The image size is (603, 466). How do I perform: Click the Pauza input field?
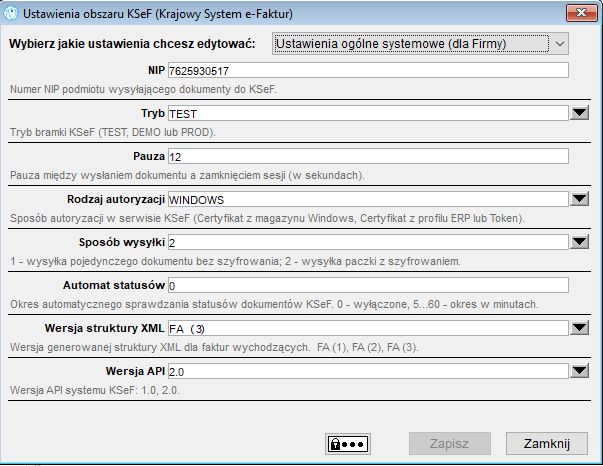[x=368, y=156]
